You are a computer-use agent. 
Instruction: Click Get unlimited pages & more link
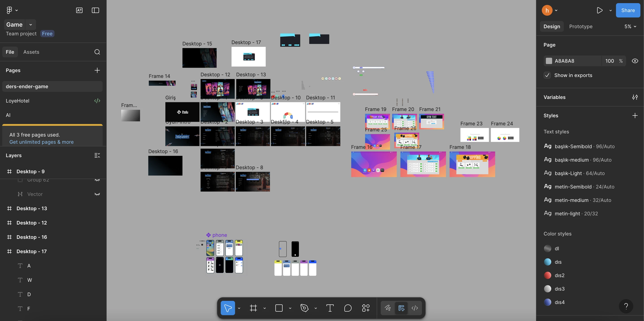[41, 142]
